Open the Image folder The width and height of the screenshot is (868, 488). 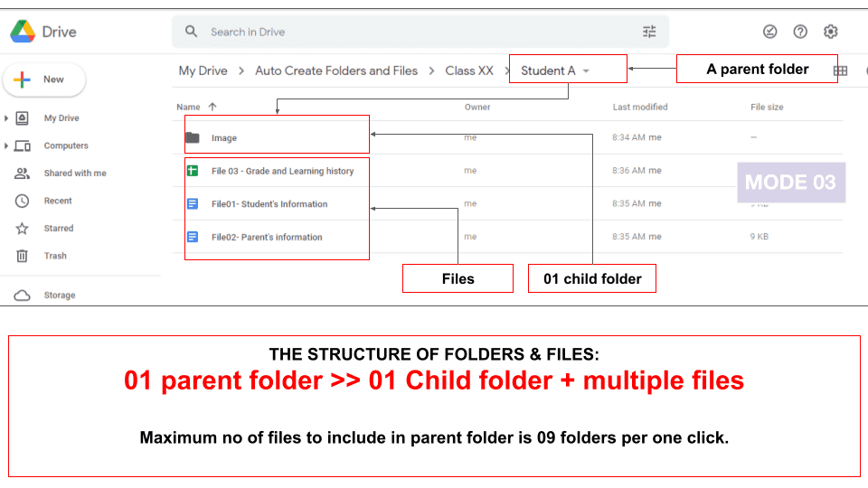pos(224,138)
